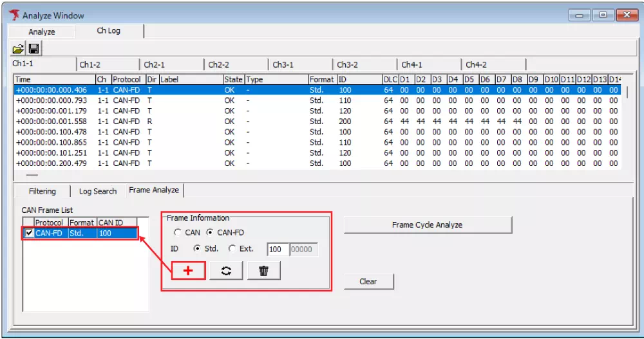This screenshot has height=339, width=644.
Task: Click the D1 column header
Action: 406,79
